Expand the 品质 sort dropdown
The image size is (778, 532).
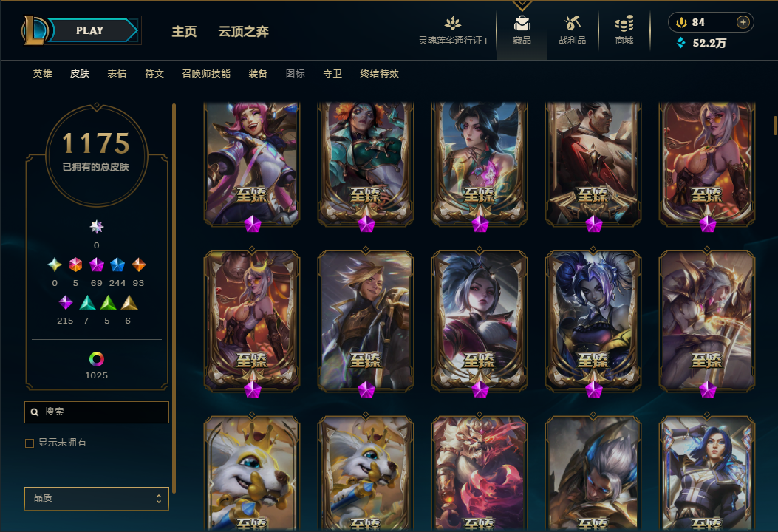click(x=97, y=498)
